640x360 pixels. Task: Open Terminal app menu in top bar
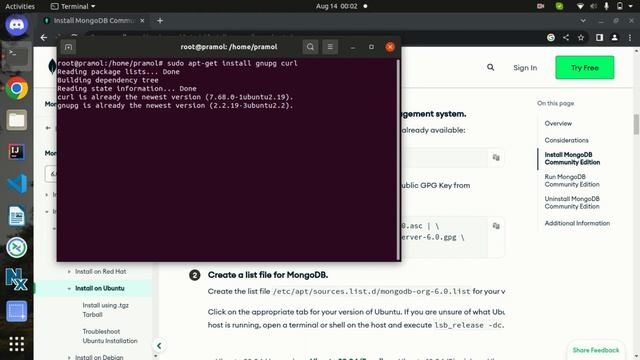click(73, 6)
